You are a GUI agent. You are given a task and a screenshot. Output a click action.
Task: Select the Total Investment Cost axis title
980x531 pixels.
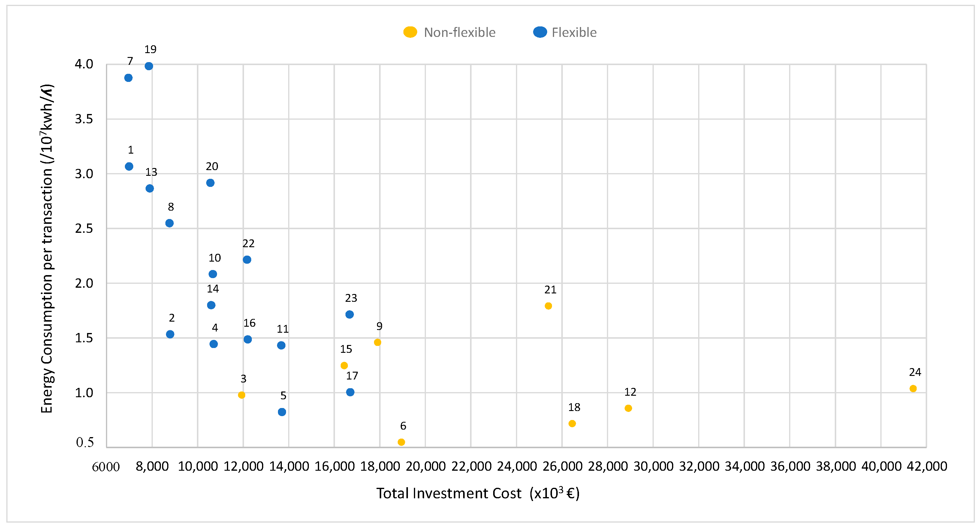[x=478, y=493]
